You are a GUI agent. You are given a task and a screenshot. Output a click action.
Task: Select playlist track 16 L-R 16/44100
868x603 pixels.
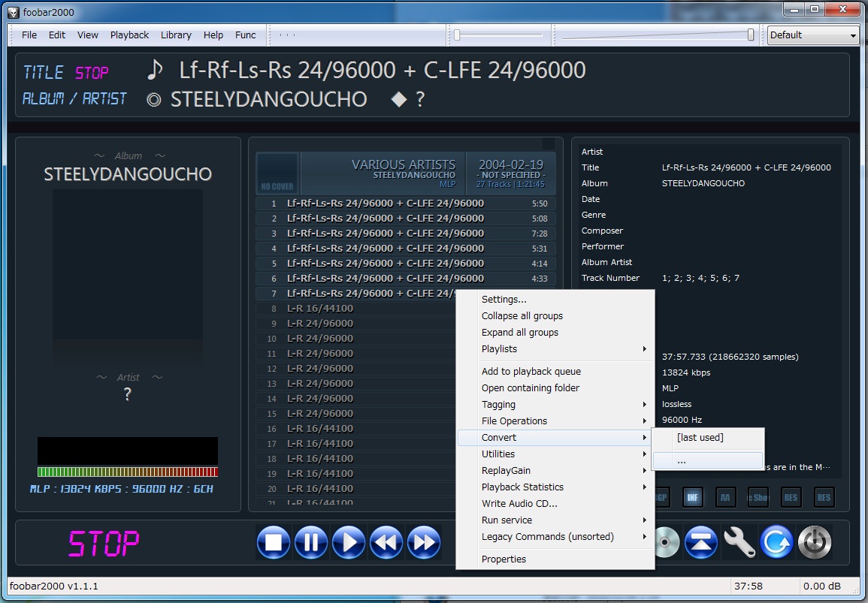click(356, 429)
